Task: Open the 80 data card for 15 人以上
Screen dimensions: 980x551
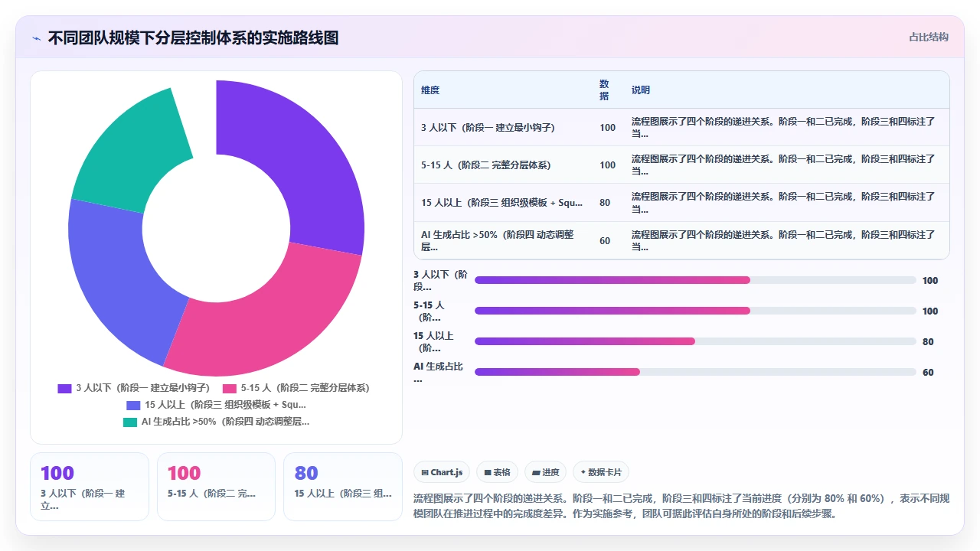Action: 343,487
